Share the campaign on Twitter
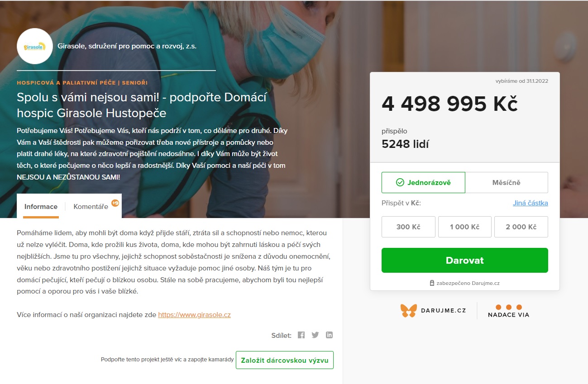The height and width of the screenshot is (384, 588). coord(315,335)
